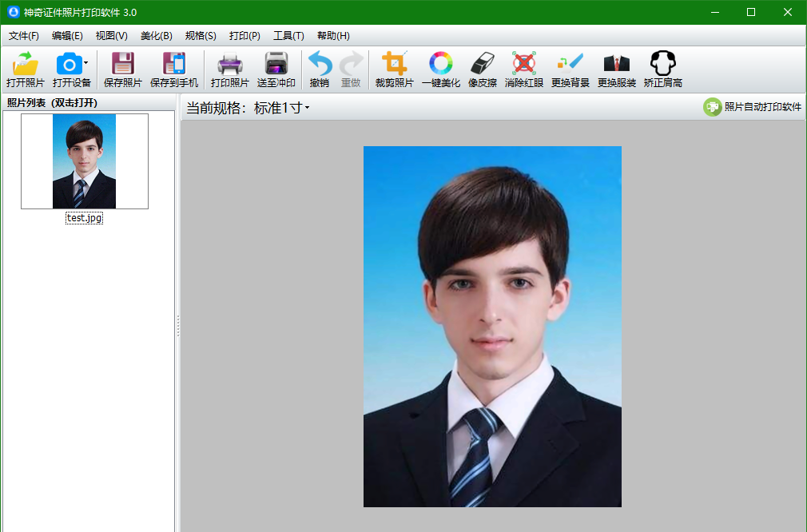Undo last action with 撤销 arrow
The height and width of the screenshot is (532, 807).
pyautogui.click(x=320, y=64)
